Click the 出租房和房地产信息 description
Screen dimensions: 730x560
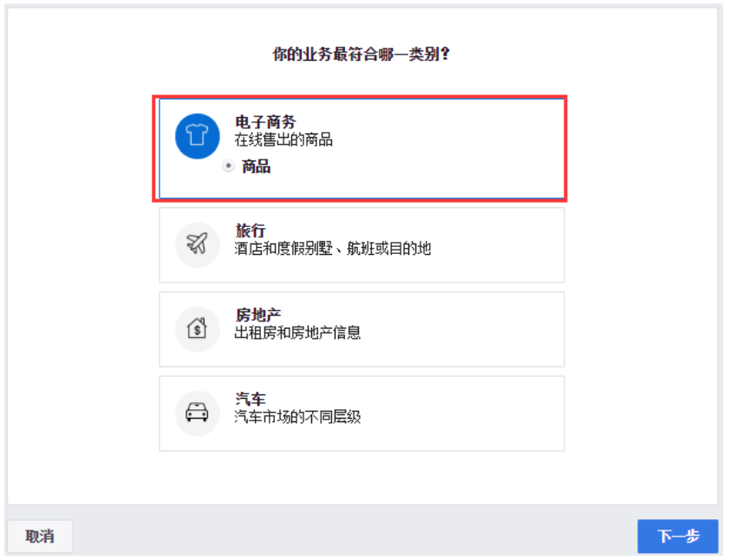(297, 333)
